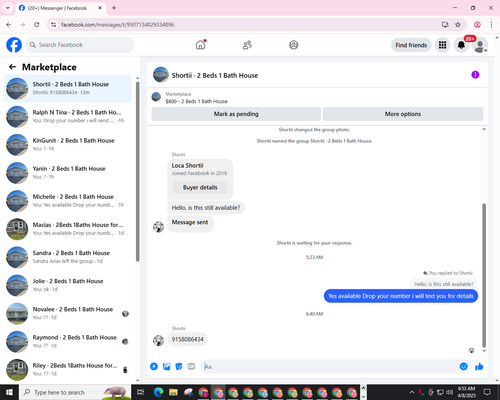Click the 'Yes available Drop your number' message
The height and width of the screenshot is (400, 500).
coord(401,296)
